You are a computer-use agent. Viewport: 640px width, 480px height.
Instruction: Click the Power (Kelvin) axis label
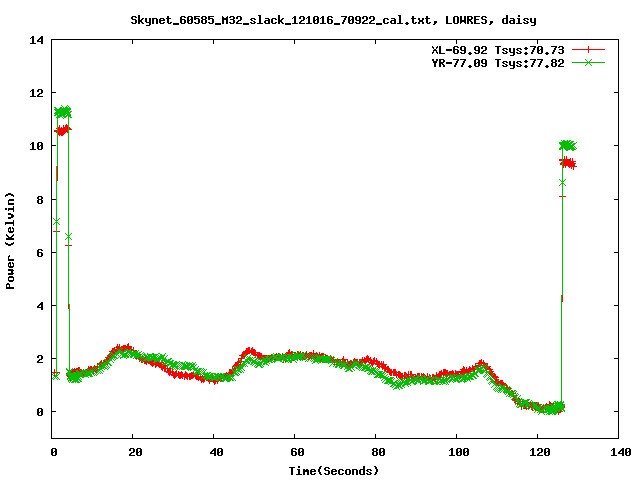(10, 241)
